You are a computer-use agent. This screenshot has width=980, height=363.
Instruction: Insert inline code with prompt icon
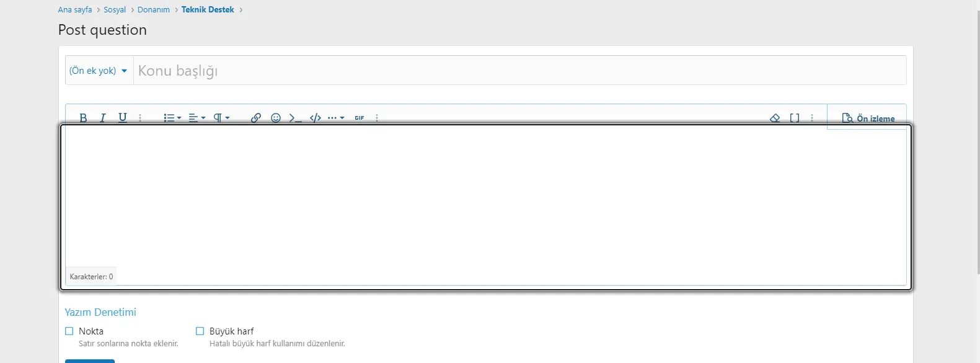296,118
